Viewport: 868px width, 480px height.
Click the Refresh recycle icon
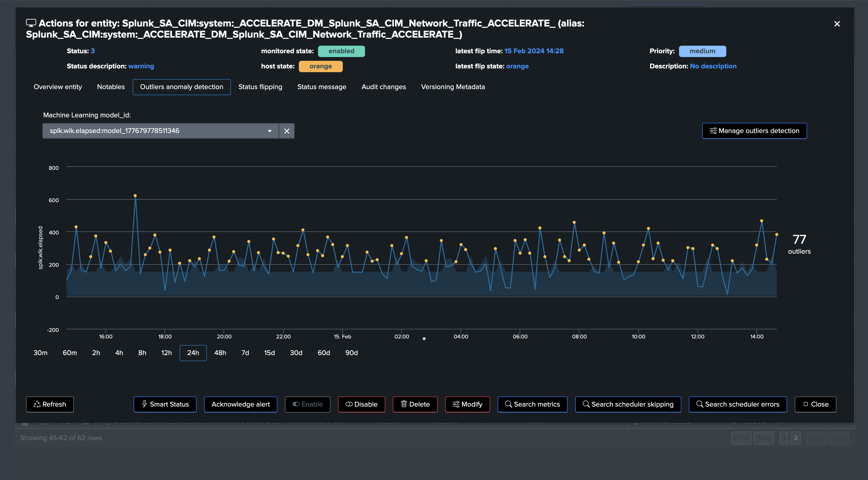point(37,404)
